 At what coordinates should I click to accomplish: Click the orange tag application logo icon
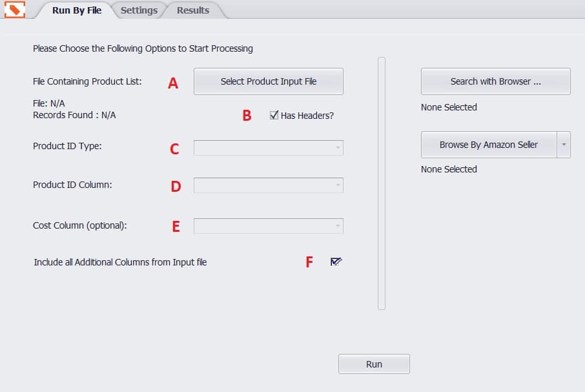click(x=15, y=9)
